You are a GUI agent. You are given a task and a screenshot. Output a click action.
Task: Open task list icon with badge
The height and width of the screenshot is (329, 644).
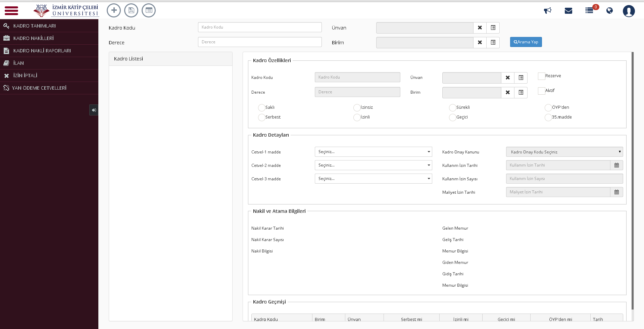[x=589, y=10]
